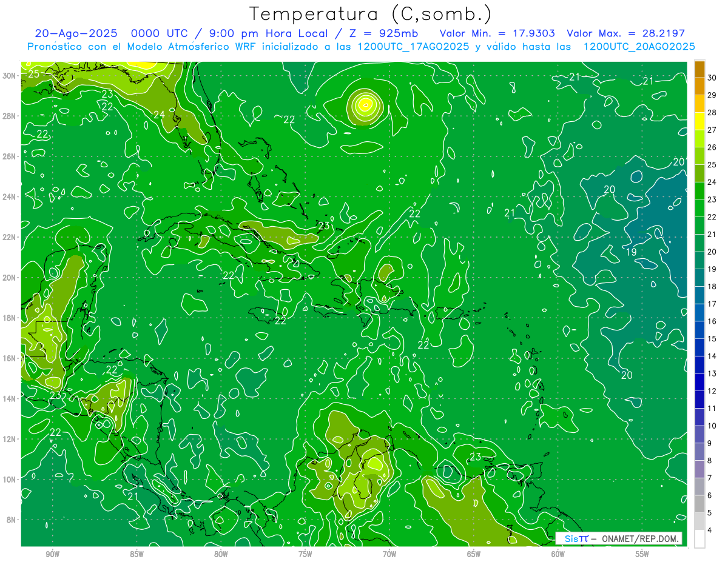The image size is (728, 562).
Task: Click the "60W" longitude axis label
Action: [558, 554]
